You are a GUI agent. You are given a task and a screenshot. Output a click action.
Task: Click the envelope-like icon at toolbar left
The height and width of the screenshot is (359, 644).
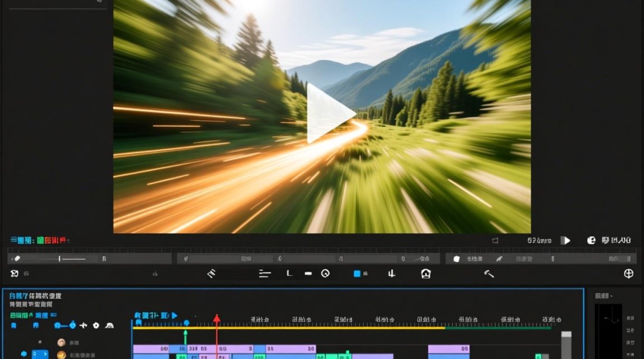pyautogui.click(x=14, y=273)
